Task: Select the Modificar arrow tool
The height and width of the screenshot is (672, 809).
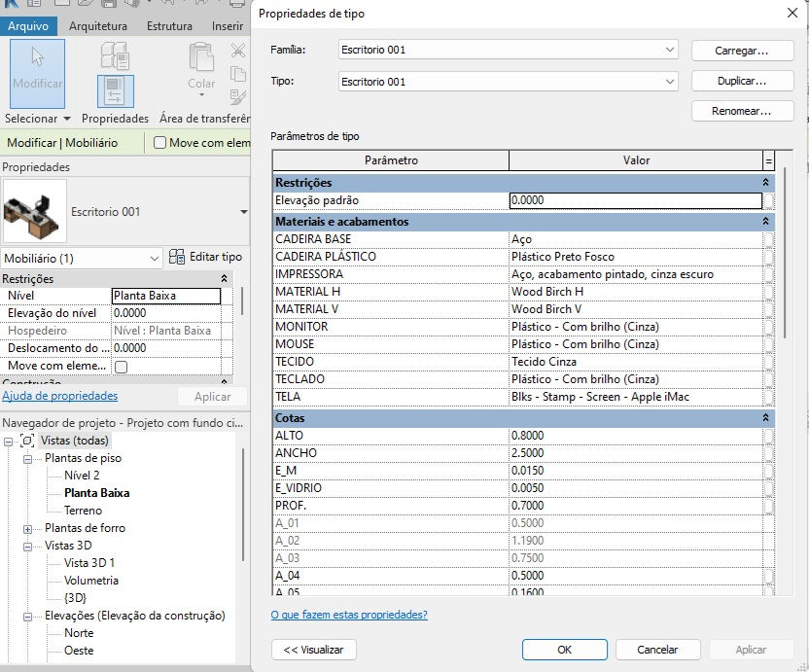Action: tap(37, 73)
